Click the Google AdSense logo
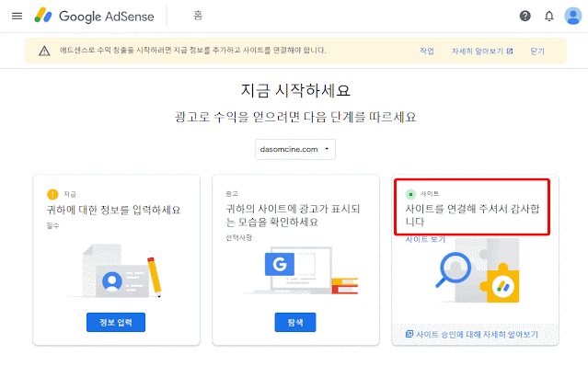 pos(94,16)
